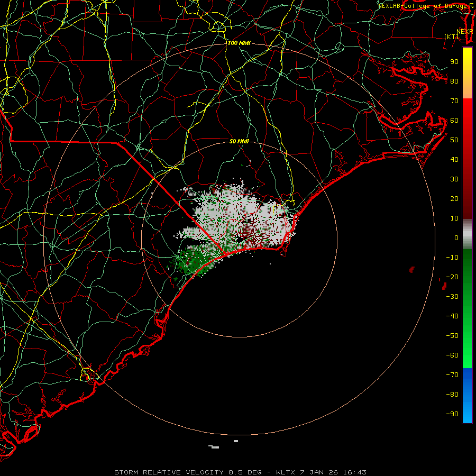The height and width of the screenshot is (476, 476).
Task: Click the 70 value on the velocity scale
Action: click(454, 101)
